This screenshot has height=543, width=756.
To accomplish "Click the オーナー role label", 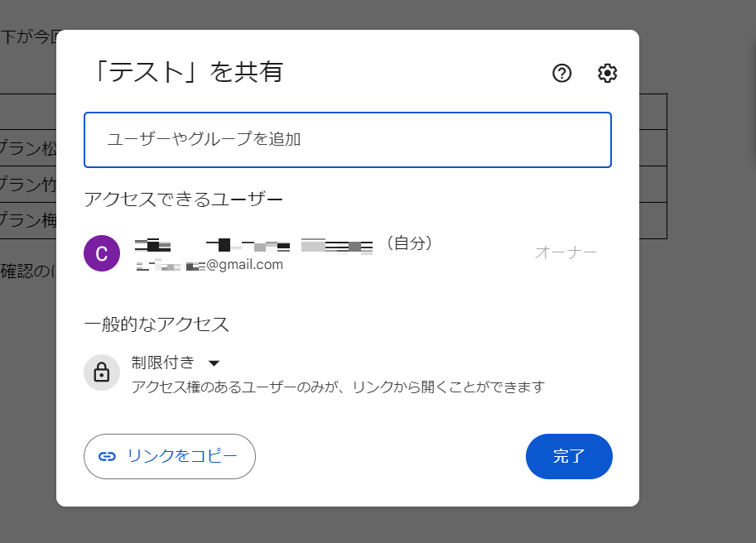I will [x=566, y=252].
